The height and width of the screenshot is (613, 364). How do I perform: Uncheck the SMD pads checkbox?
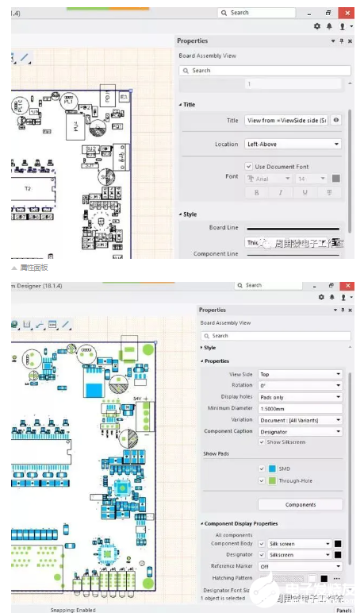pyautogui.click(x=262, y=468)
